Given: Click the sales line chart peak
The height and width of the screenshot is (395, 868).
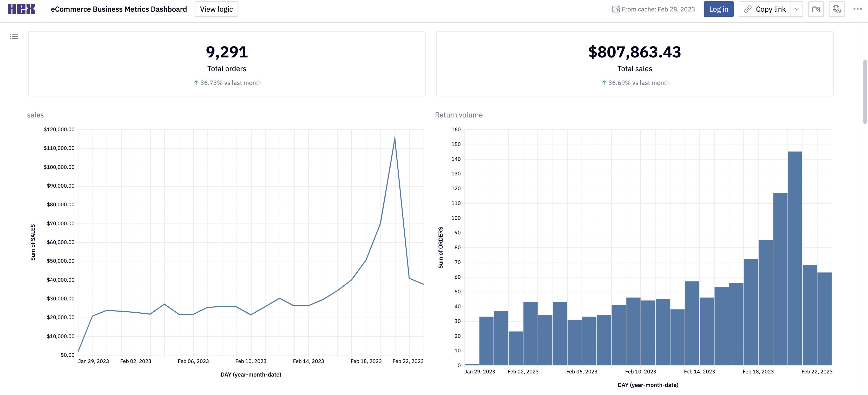Looking at the screenshot, I should 394,138.
